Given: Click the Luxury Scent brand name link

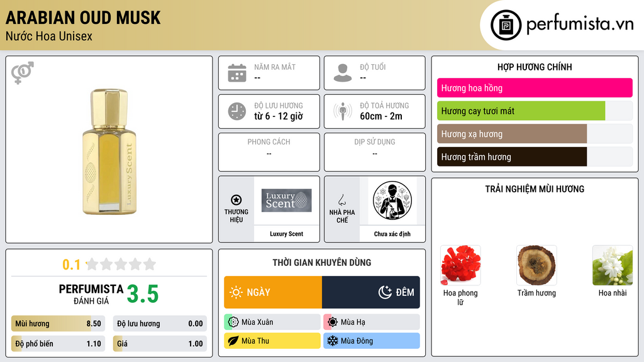Looking at the screenshot, I should (x=286, y=234).
